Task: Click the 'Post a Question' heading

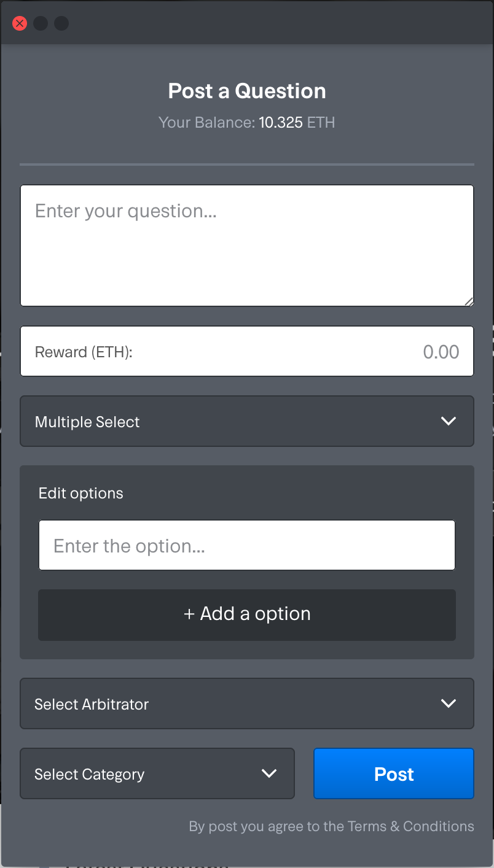Action: (x=247, y=91)
